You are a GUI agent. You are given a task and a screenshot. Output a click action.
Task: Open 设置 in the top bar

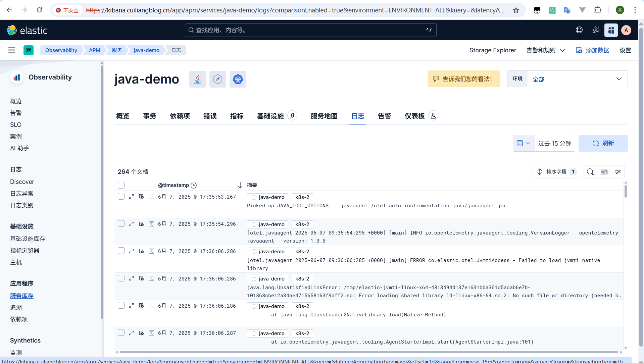pyautogui.click(x=625, y=50)
